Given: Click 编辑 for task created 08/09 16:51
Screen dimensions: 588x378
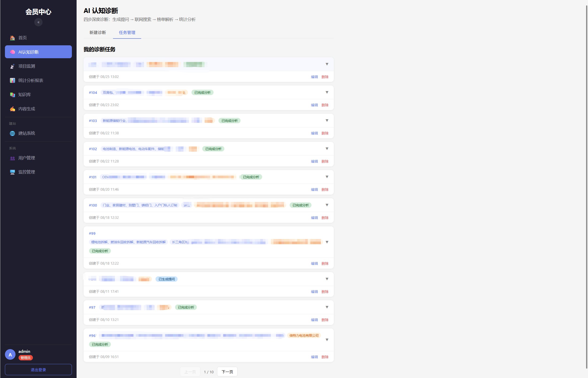Looking at the screenshot, I should tap(314, 357).
